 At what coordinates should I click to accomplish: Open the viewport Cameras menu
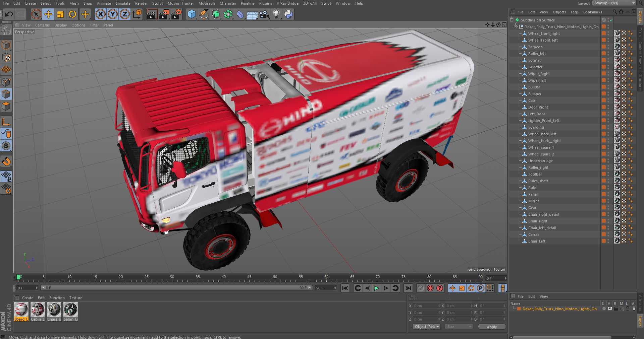(x=42, y=25)
